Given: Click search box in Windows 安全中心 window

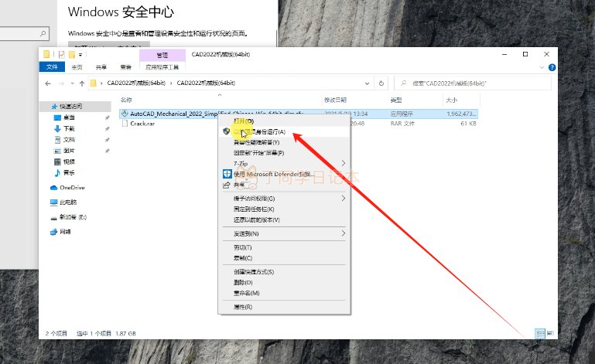Looking at the screenshot, I should point(25,34).
